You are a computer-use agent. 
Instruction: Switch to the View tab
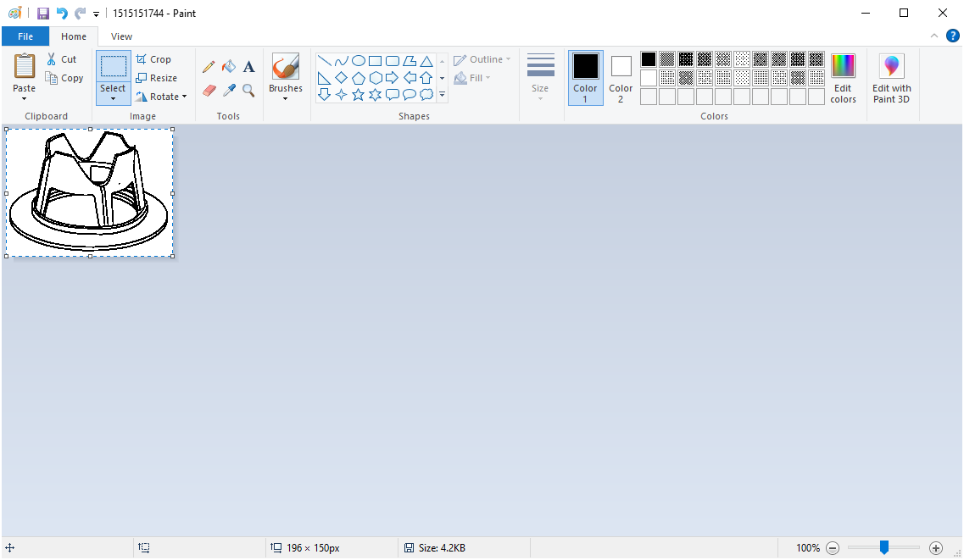[120, 36]
